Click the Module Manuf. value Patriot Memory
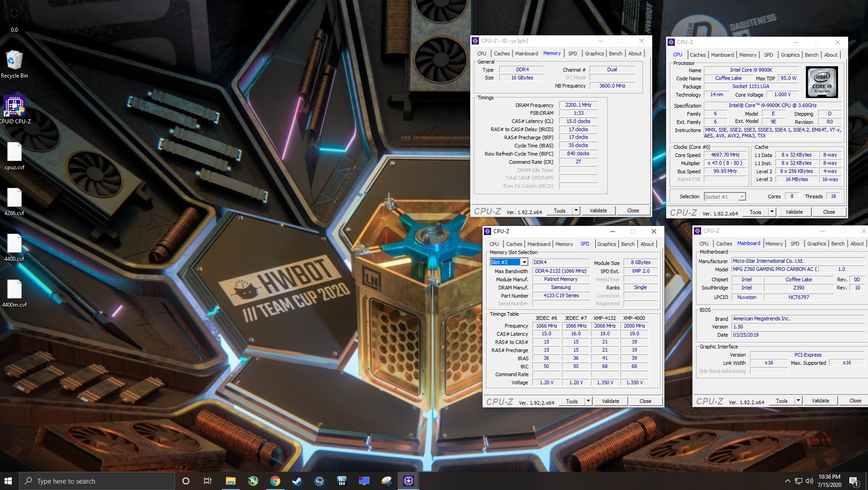868x490 pixels. 561,279
